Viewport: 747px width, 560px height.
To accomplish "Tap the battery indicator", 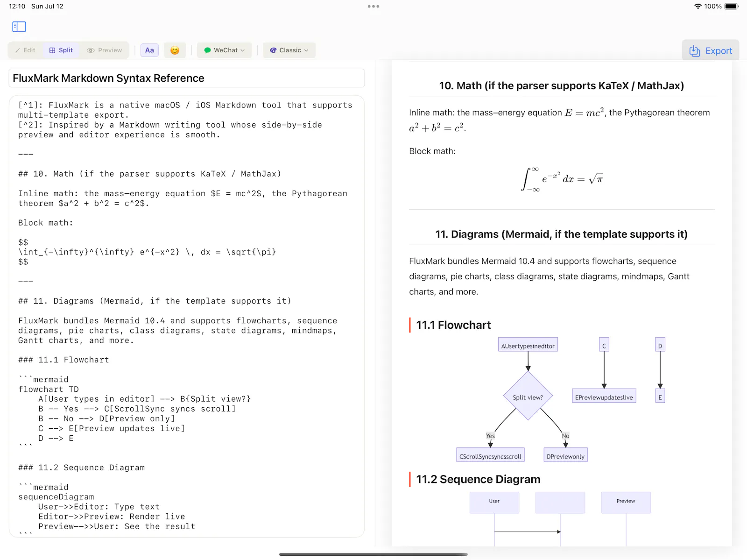I will (732, 7).
